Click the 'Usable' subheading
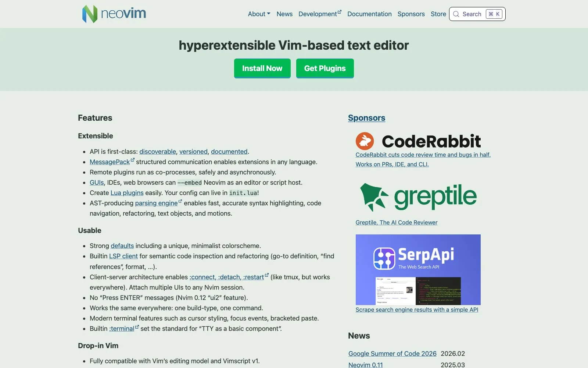 coord(90,230)
